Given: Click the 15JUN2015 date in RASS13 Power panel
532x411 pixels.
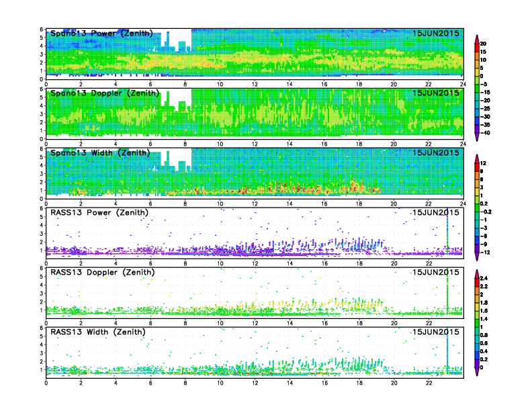Looking at the screenshot, I should pos(436,213).
